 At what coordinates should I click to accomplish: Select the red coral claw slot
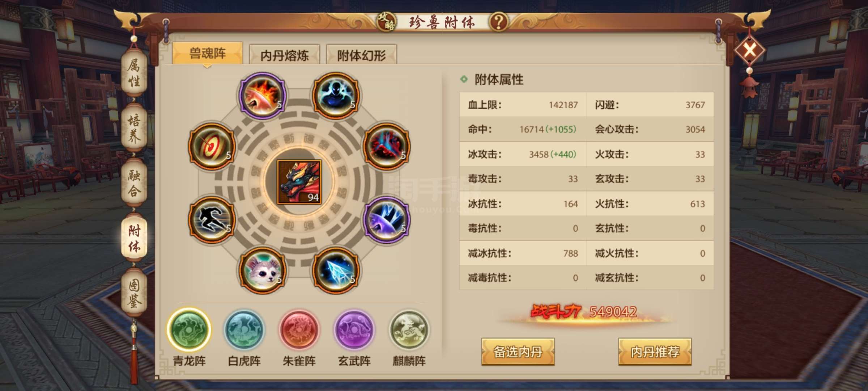[386, 147]
